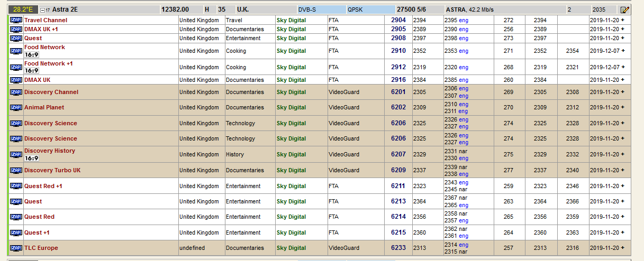Image resolution: width=644 pixels, height=261 pixels.
Task: Expand details with plus next to Travel Channel date
Action: [x=623, y=20]
